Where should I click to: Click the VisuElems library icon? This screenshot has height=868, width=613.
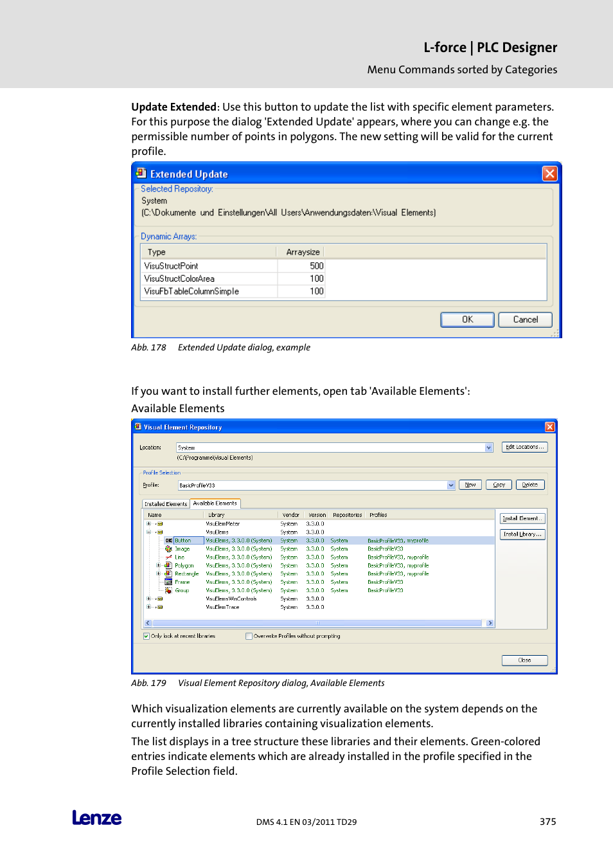160,532
